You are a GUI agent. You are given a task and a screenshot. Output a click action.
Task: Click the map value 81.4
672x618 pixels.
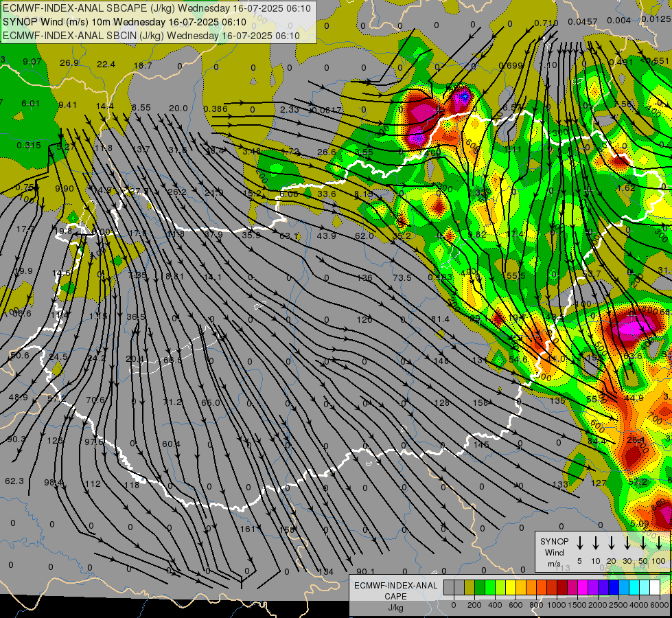coord(440,319)
